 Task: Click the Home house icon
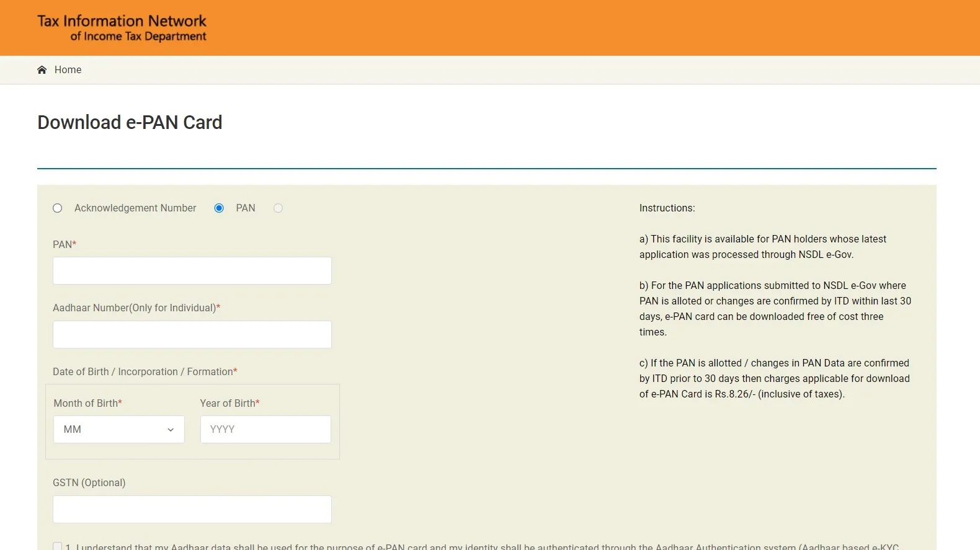point(42,69)
